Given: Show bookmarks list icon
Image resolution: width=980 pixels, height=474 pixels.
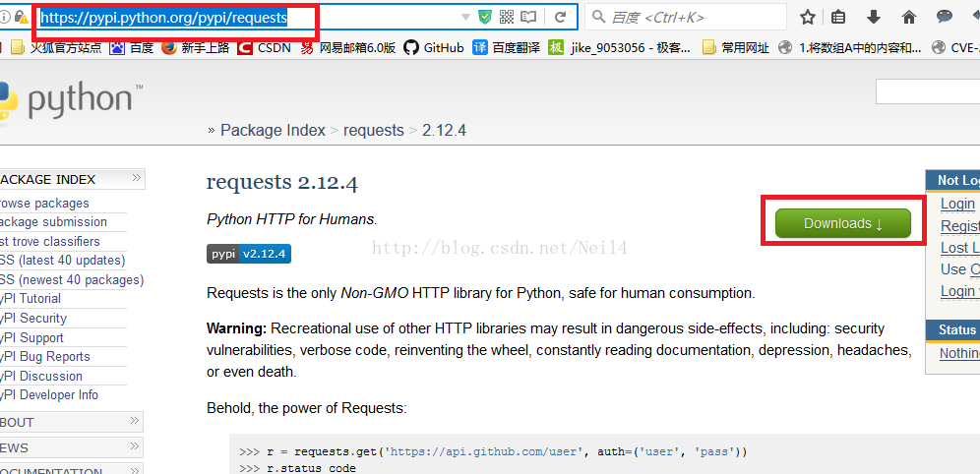Looking at the screenshot, I should [x=838, y=18].
